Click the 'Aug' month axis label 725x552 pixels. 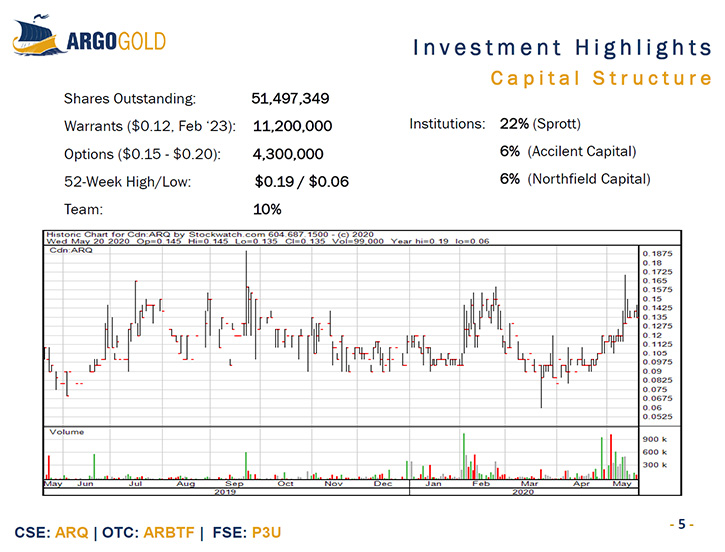(185, 484)
